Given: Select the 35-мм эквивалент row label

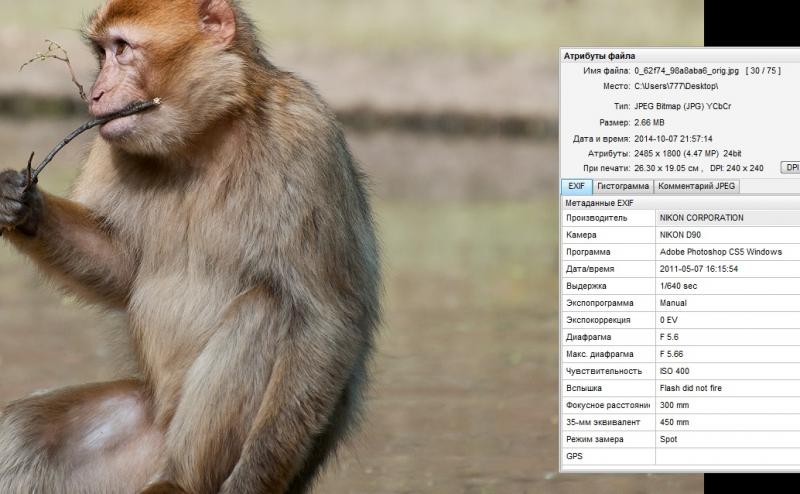Looking at the screenshot, I should 603,422.
